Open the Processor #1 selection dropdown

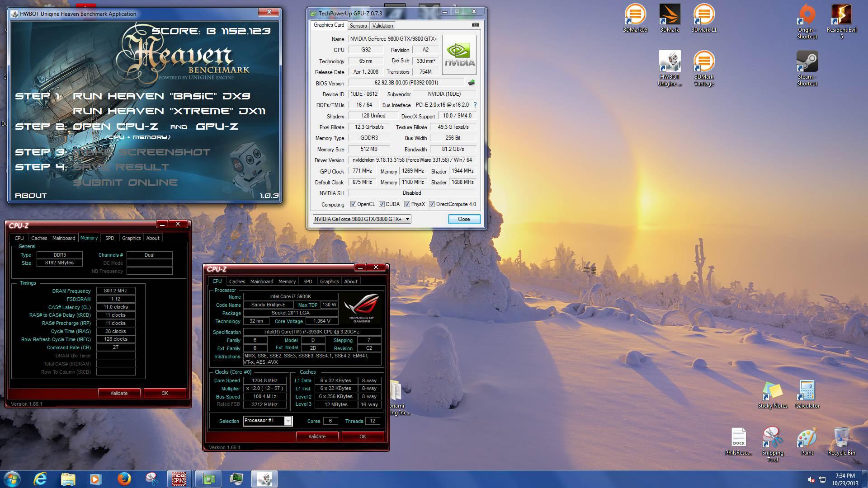pyautogui.click(x=268, y=421)
